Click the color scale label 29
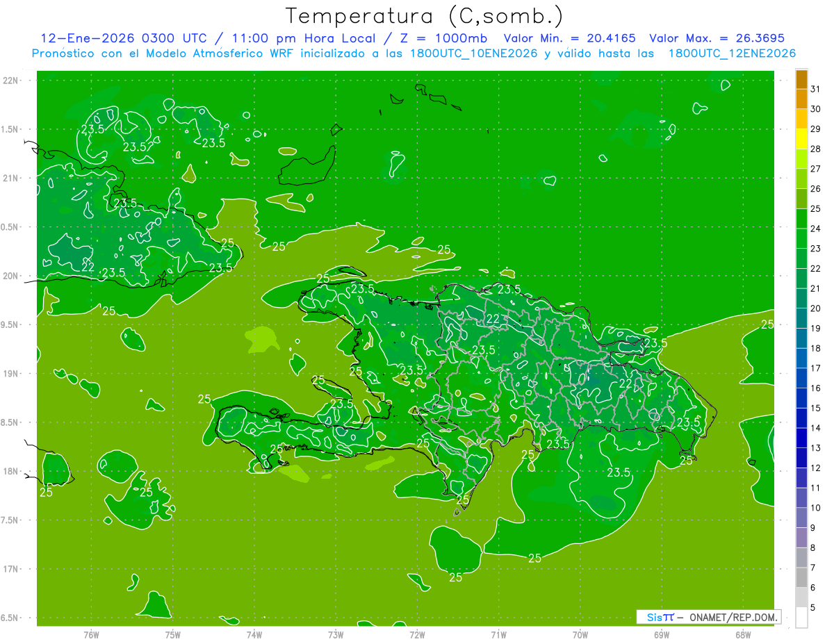 [816, 129]
